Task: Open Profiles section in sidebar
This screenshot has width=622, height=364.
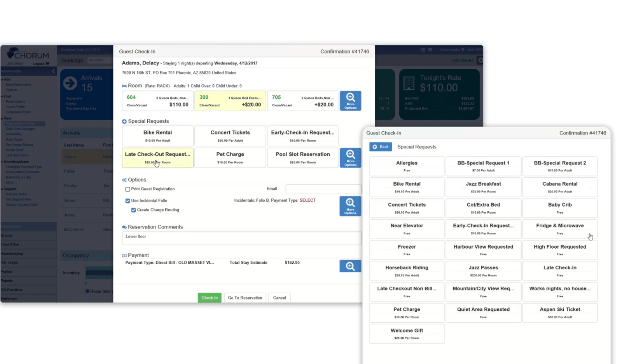Action: click(x=28, y=272)
